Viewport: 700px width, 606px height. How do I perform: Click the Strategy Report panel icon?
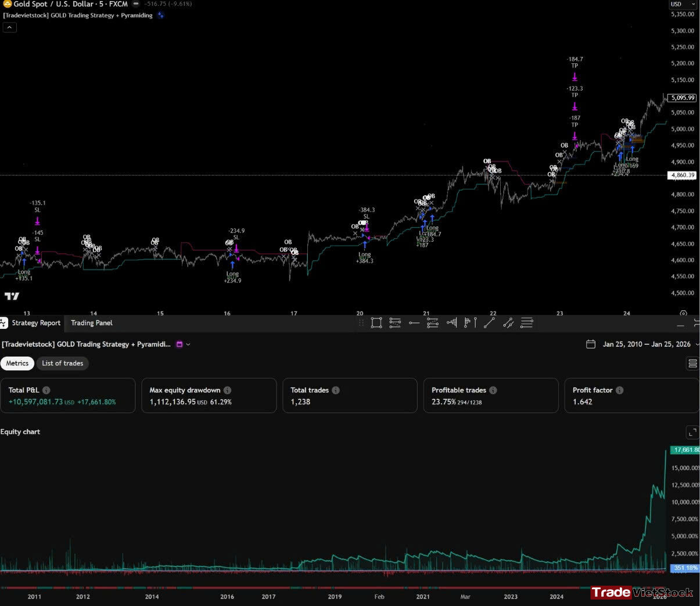tap(4, 323)
